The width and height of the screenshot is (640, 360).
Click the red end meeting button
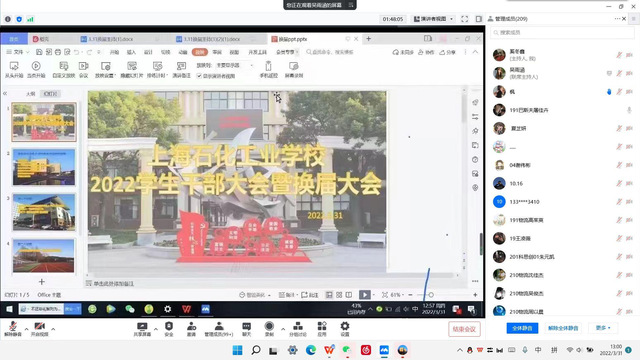(x=464, y=329)
